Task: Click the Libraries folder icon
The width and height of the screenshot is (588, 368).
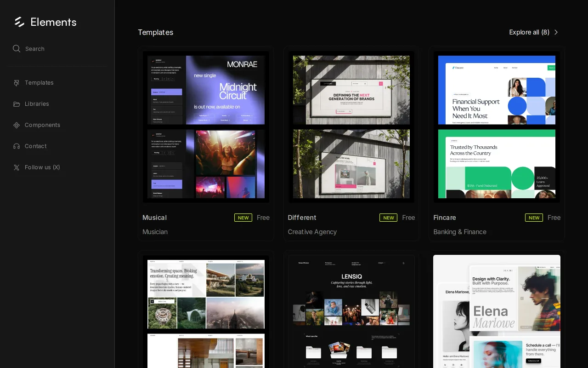Action: [17, 104]
